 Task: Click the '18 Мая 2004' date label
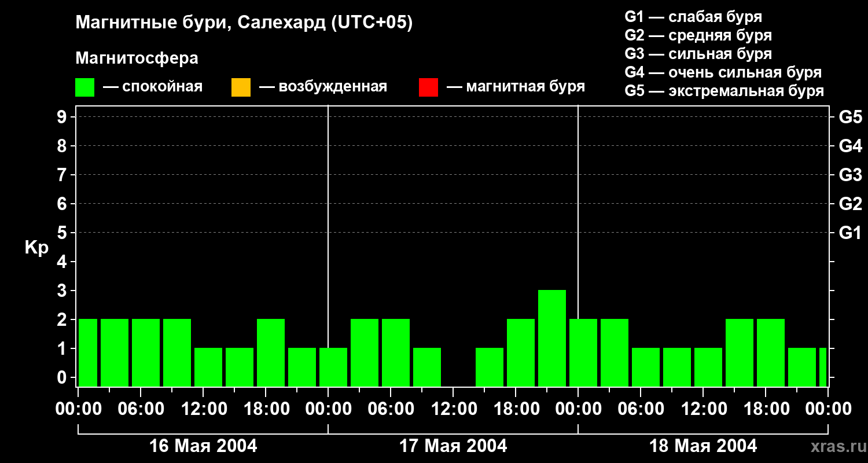pyautogui.click(x=703, y=446)
